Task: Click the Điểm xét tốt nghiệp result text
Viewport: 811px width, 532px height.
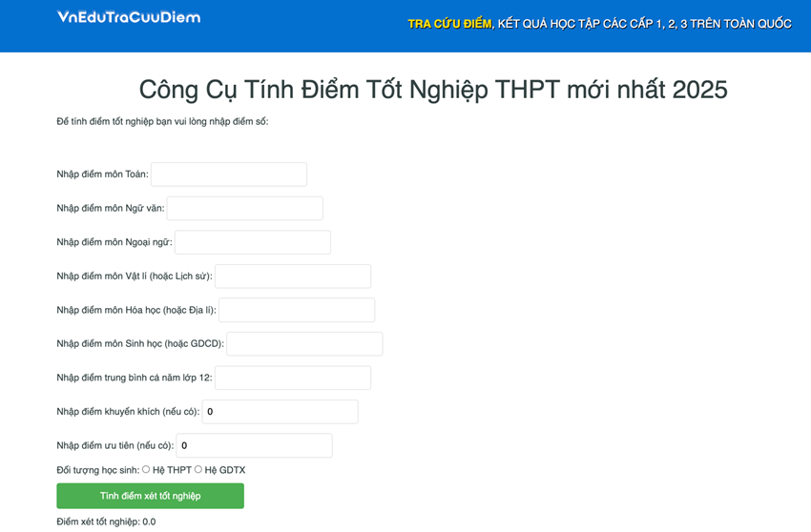Action: point(106,522)
